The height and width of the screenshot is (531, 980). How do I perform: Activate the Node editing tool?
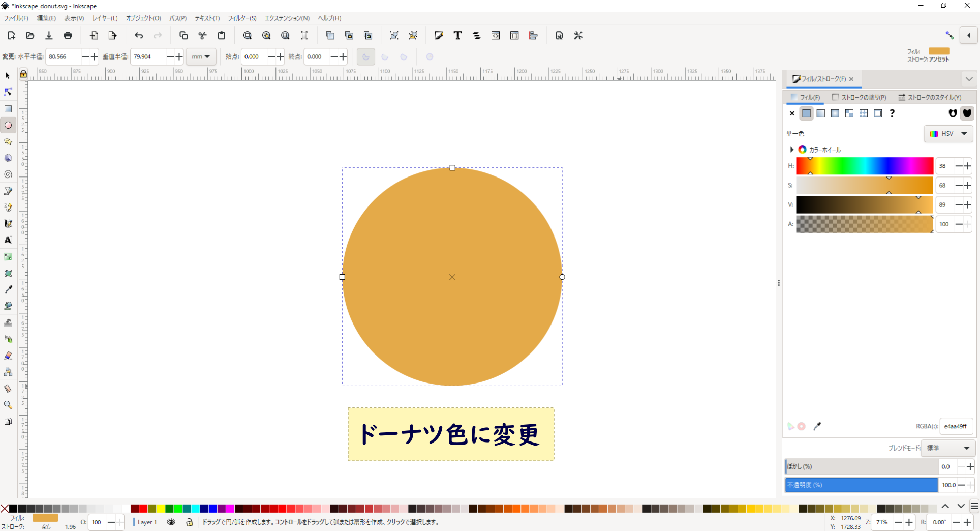click(x=8, y=92)
